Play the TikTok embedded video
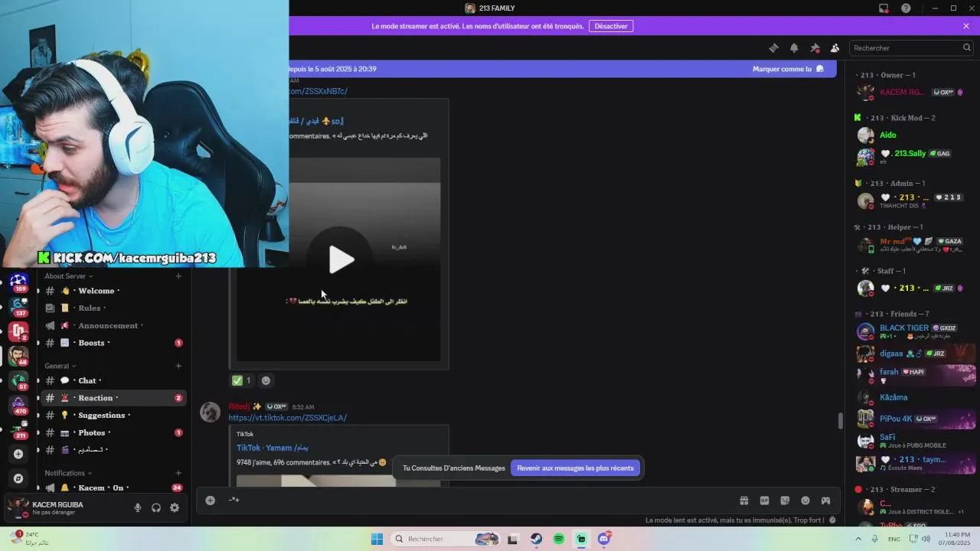Image resolution: width=980 pixels, height=551 pixels. click(x=341, y=259)
